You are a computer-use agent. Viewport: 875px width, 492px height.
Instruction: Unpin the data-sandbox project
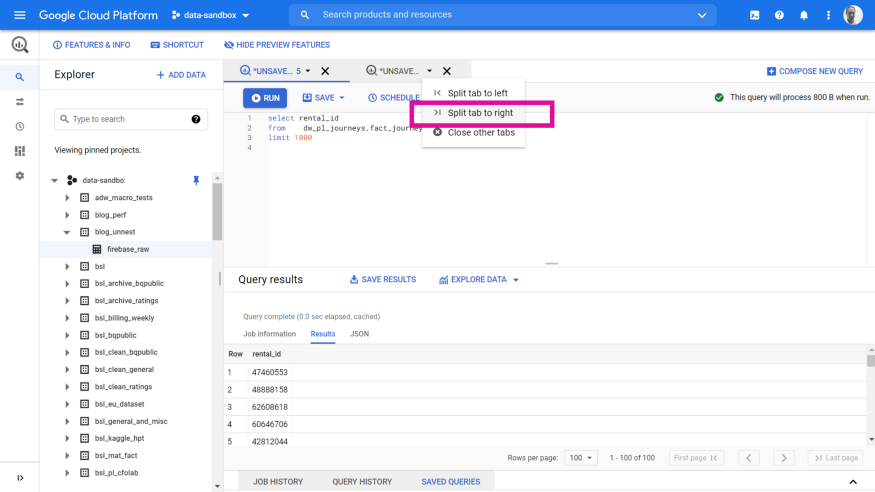(196, 180)
